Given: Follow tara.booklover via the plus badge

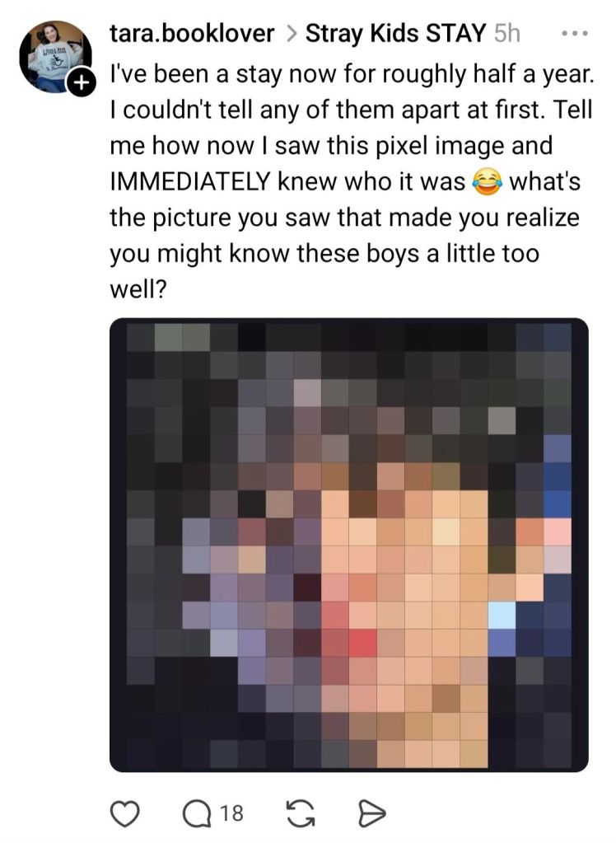Looking at the screenshot, I should (x=80, y=84).
